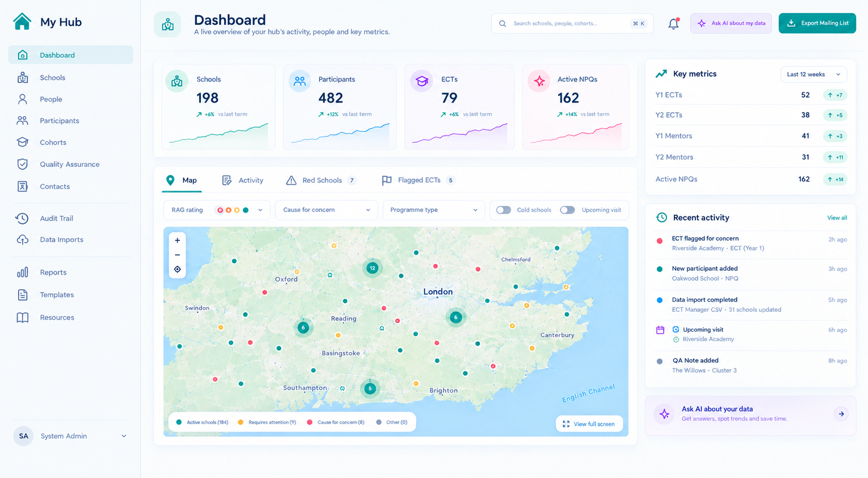Switch to the Map tab
Image resolution: width=868 pixels, height=478 pixels.
pyautogui.click(x=181, y=180)
